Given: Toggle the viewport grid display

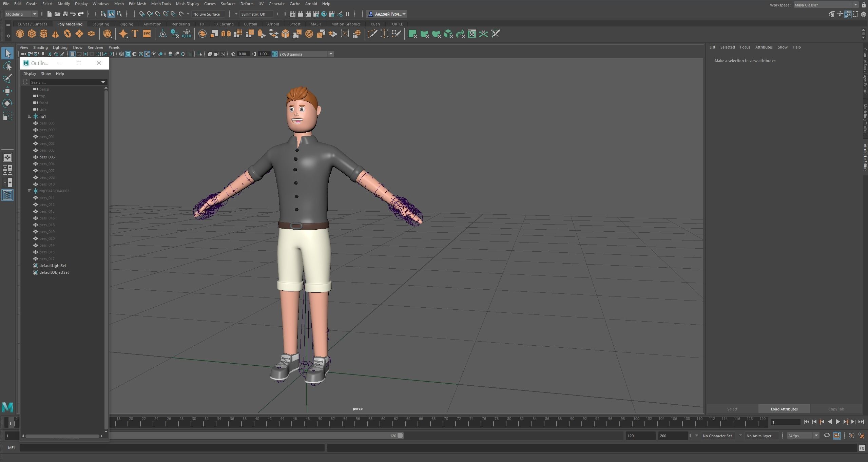Looking at the screenshot, I should click(73, 54).
